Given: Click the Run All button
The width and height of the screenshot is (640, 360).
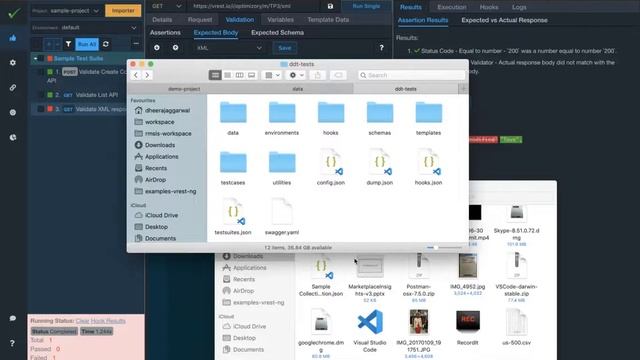Looking at the screenshot, I should click(87, 44).
